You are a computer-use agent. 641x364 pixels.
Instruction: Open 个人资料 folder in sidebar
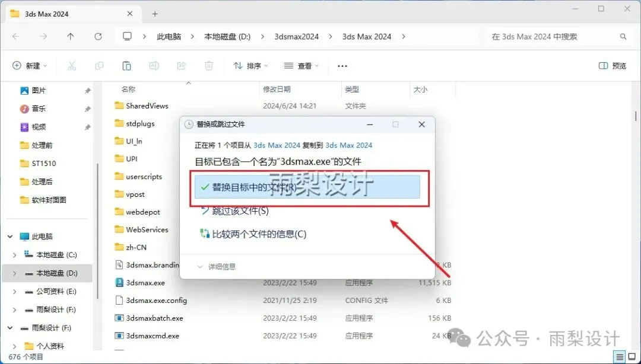pos(44,346)
